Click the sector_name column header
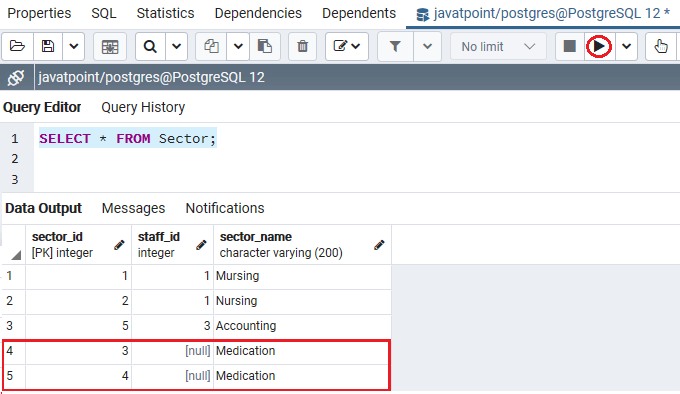Viewport: 680px width, 394px height. pyautogui.click(x=302, y=245)
